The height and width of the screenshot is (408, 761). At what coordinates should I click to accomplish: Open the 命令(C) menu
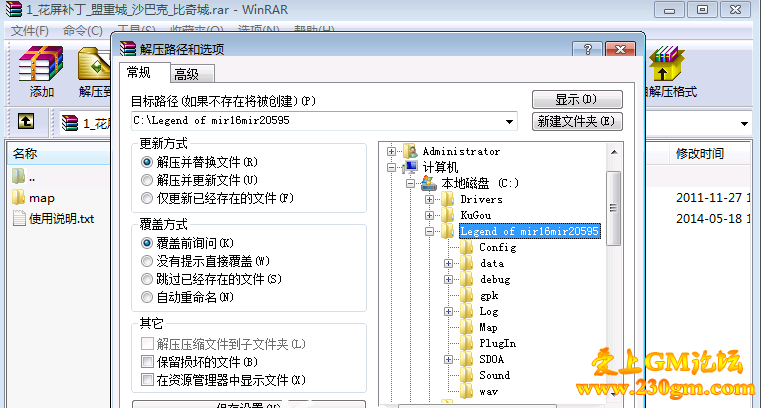click(x=83, y=31)
